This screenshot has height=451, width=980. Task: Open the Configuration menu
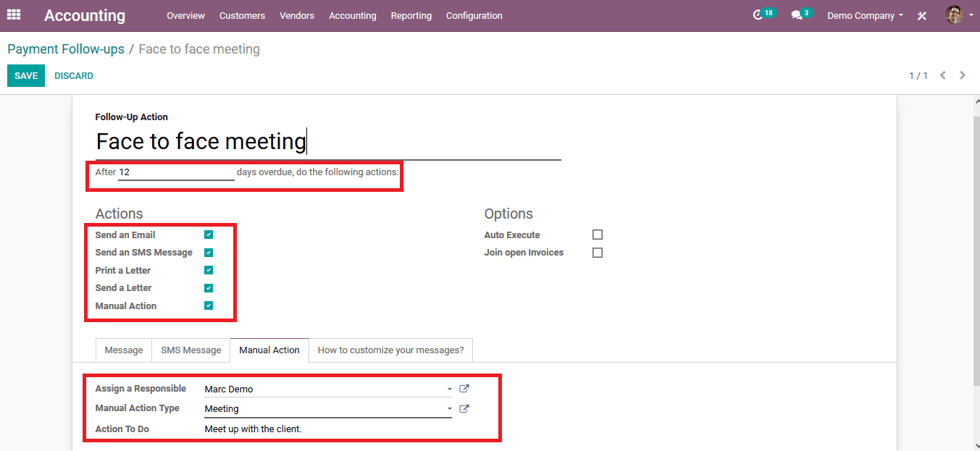pos(474,15)
